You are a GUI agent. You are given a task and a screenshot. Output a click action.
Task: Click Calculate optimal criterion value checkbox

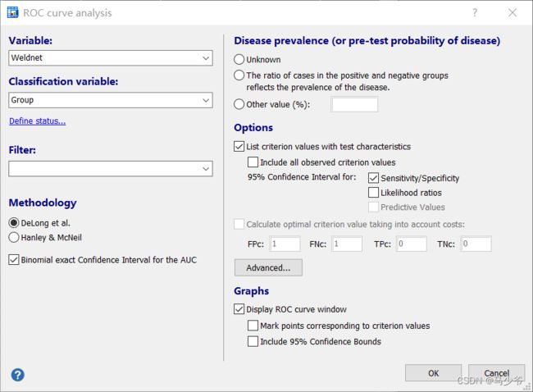pos(239,224)
